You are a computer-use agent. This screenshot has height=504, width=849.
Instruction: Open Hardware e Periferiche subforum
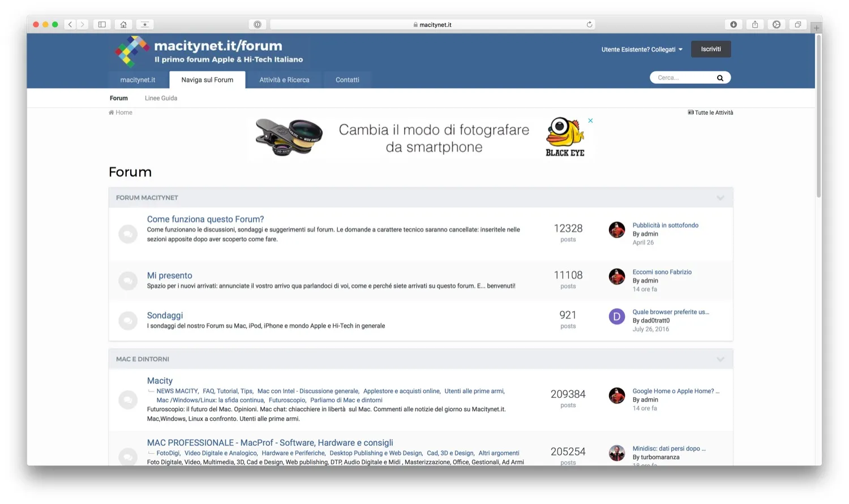point(293,453)
